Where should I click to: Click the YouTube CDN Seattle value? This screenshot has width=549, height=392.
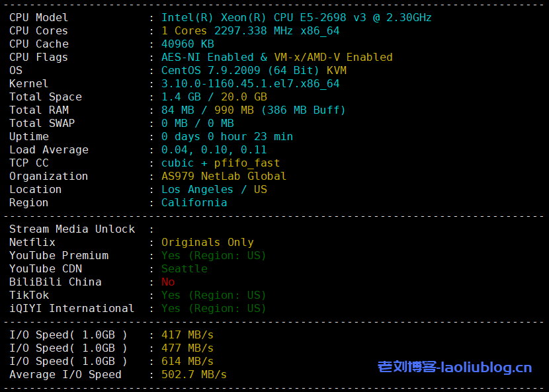185,269
